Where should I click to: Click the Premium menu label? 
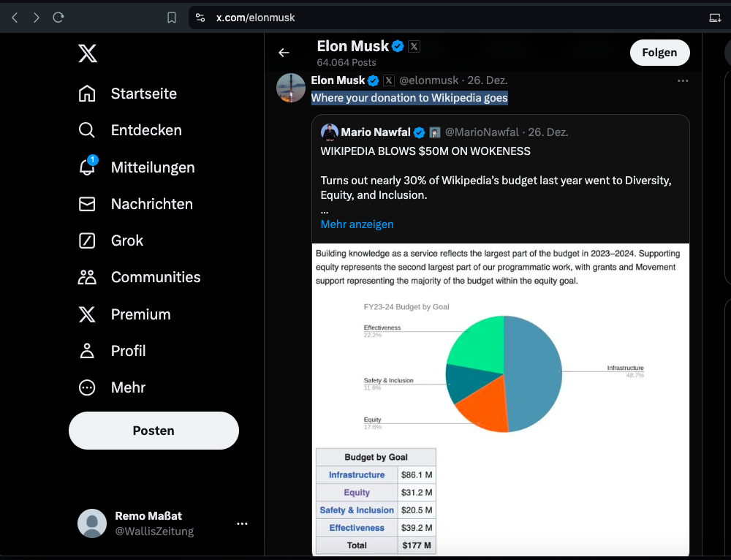pyautogui.click(x=141, y=314)
